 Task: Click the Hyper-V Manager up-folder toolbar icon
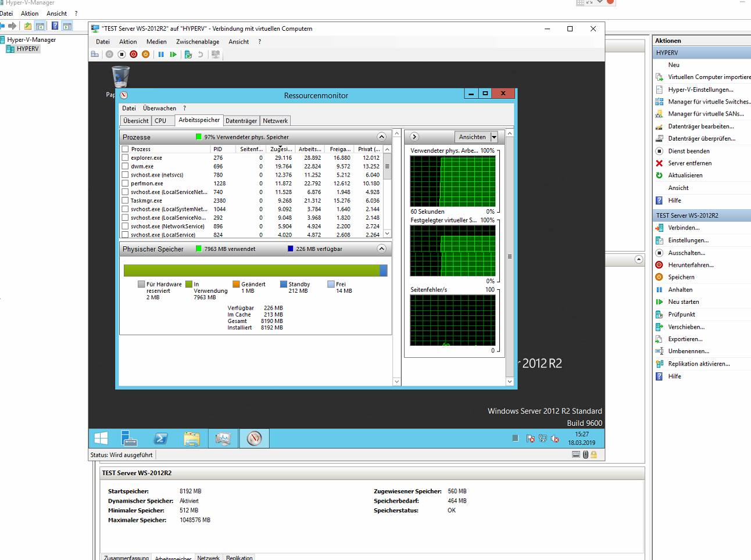pyautogui.click(x=28, y=26)
